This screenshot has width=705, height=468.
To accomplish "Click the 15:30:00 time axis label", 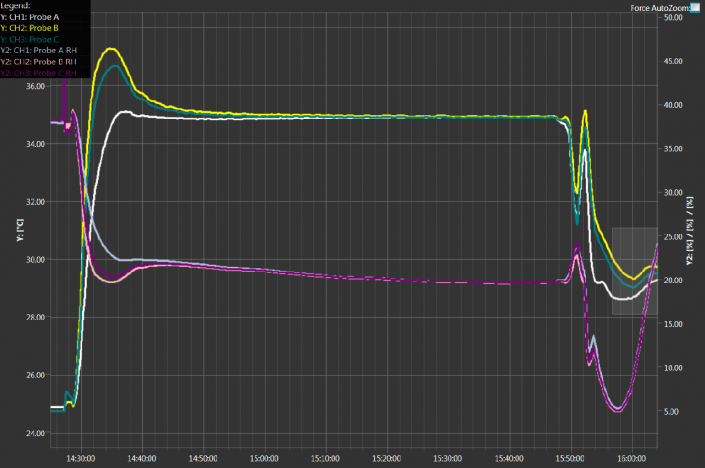I will tap(447, 458).
